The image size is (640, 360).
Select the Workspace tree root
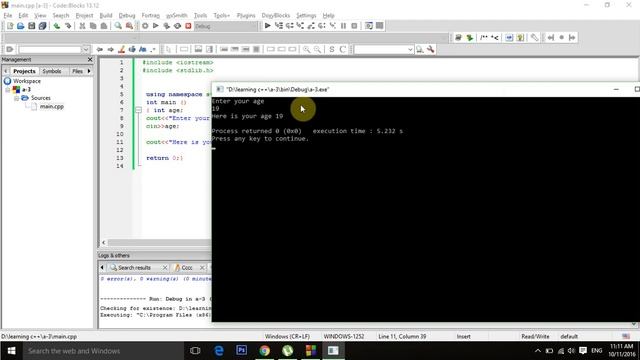[x=27, y=81]
